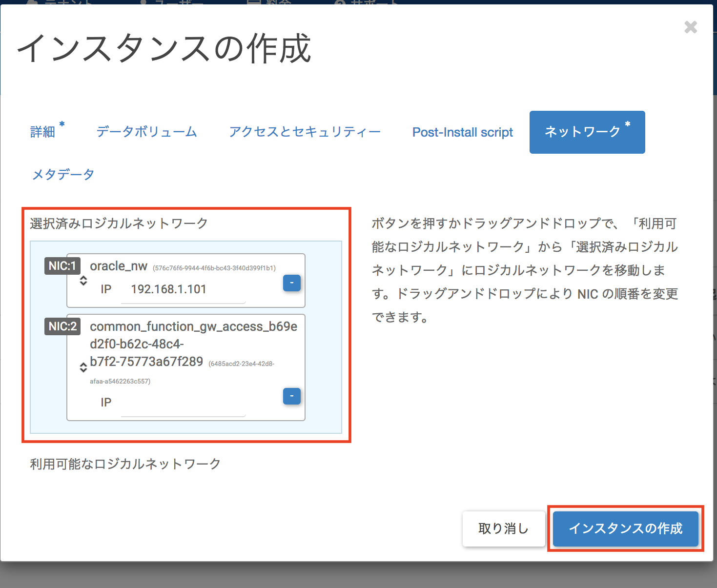Click the 利用可能なロジカルネットワーク heading
The image size is (717, 588).
coord(125,464)
